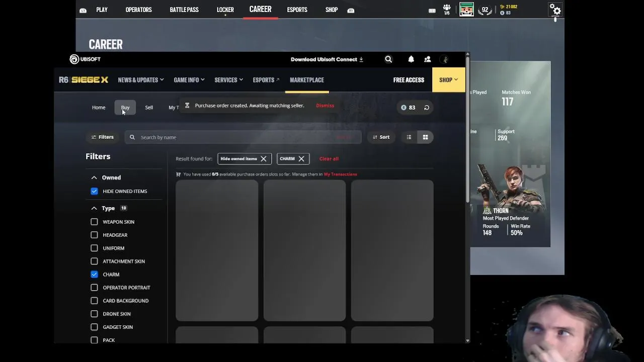Open the notifications bell icon
The width and height of the screenshot is (644, 362).
[x=411, y=59]
